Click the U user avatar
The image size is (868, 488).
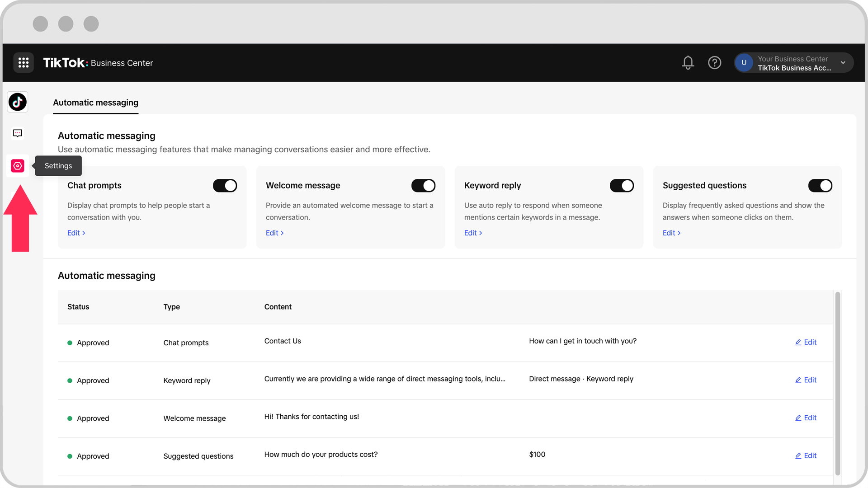click(x=743, y=63)
